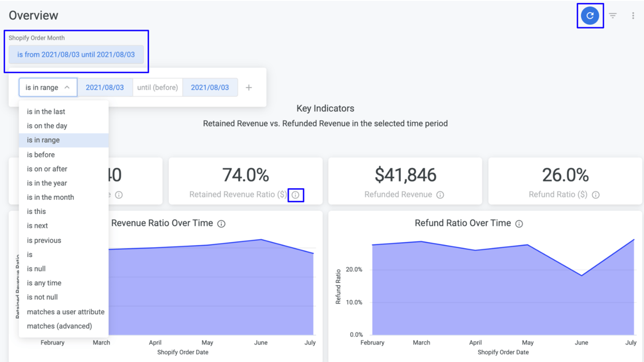Choose 'is before' option
Image resolution: width=644 pixels, height=362 pixels.
click(x=64, y=155)
